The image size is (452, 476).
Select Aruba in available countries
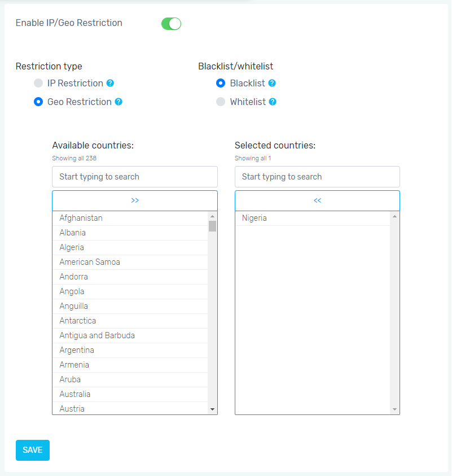(x=130, y=379)
